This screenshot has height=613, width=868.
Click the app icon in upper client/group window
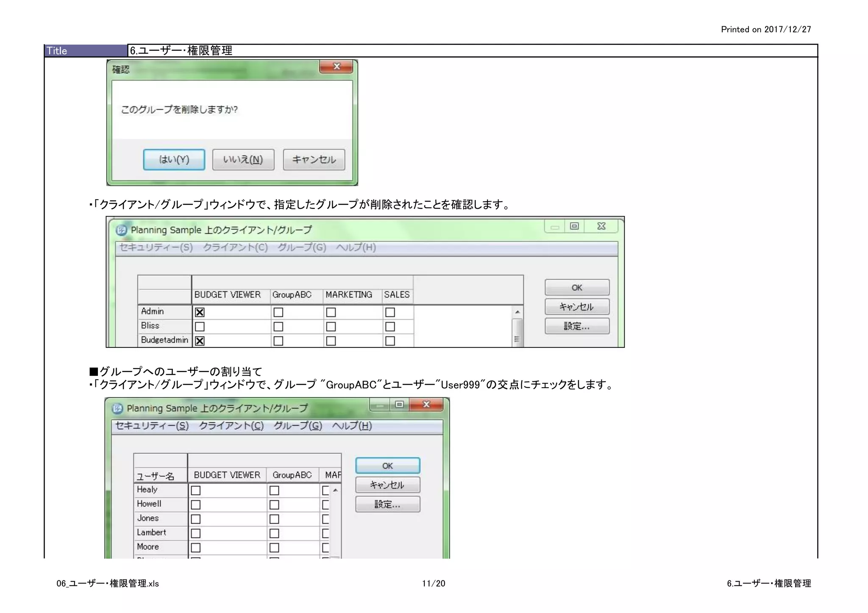pyautogui.click(x=121, y=230)
